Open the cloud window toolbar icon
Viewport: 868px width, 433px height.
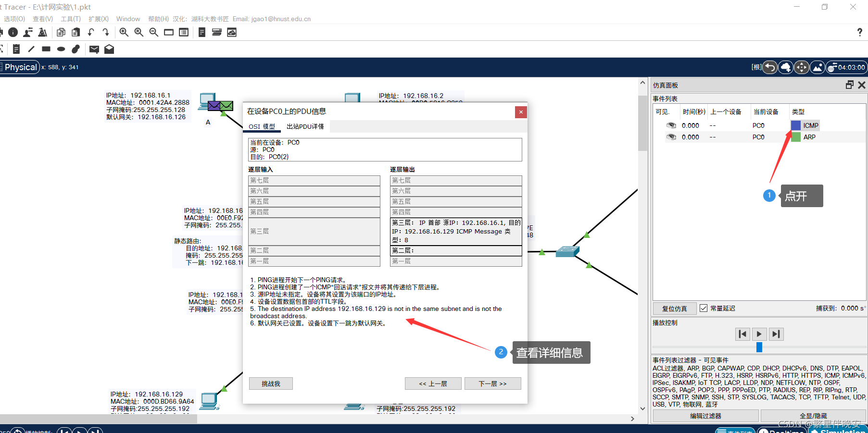point(232,32)
